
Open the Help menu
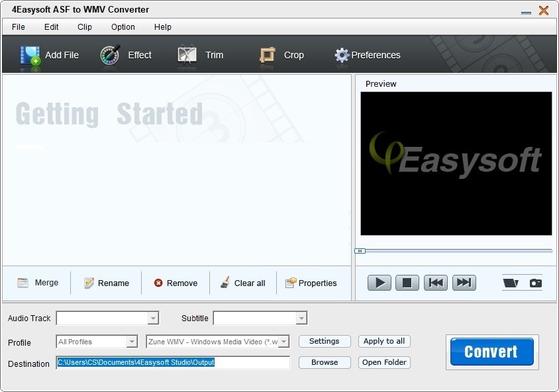pyautogui.click(x=162, y=26)
